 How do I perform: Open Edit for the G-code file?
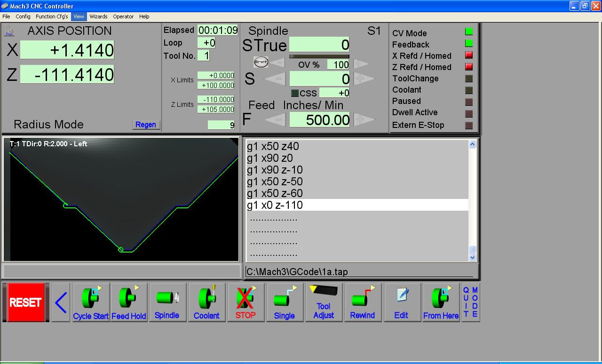tap(401, 302)
